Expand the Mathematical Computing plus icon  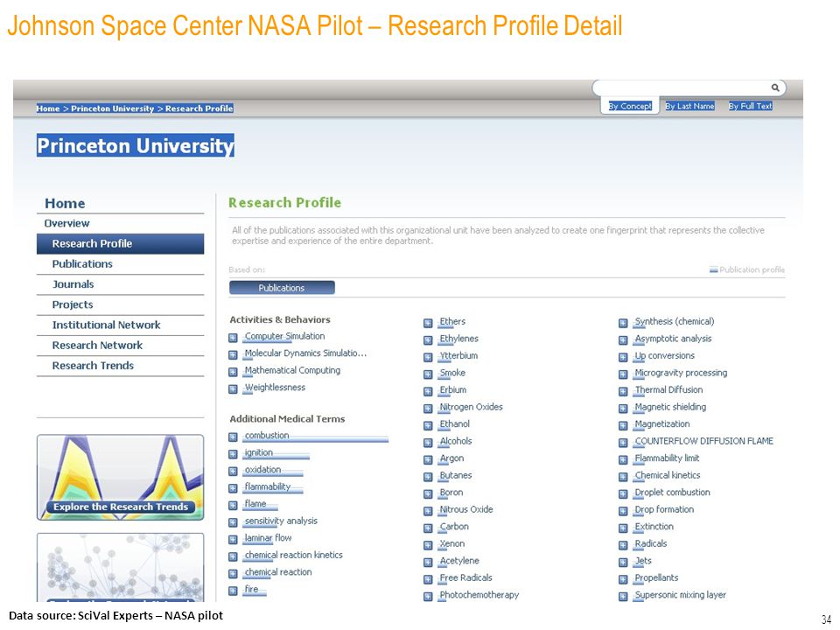pyautogui.click(x=233, y=373)
